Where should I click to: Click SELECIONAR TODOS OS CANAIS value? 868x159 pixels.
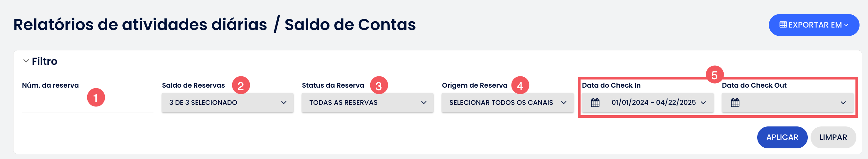[501, 103]
